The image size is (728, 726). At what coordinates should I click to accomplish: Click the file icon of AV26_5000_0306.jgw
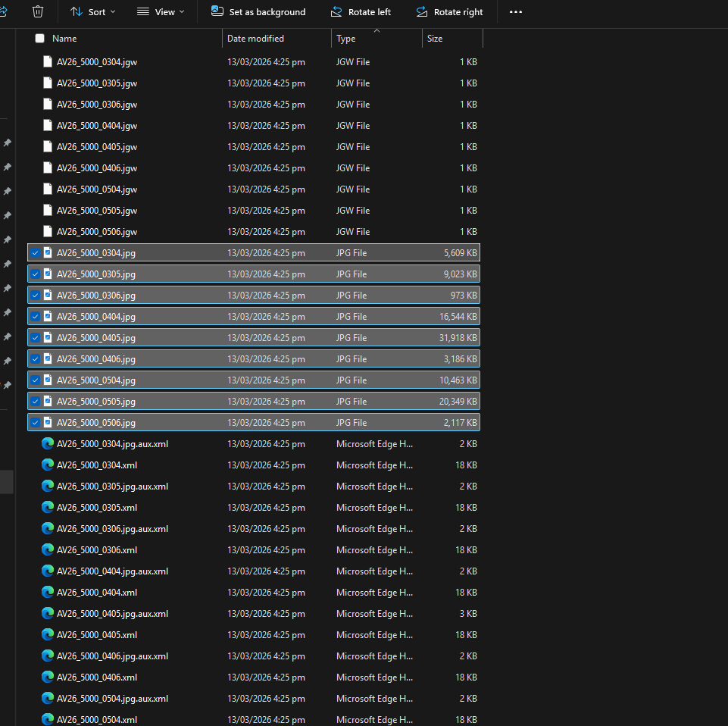tap(48, 104)
